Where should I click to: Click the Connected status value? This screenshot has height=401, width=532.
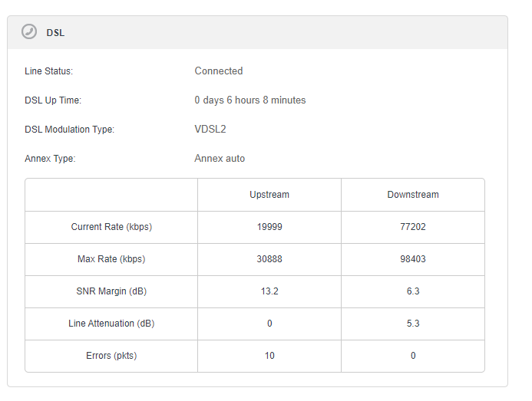(218, 71)
